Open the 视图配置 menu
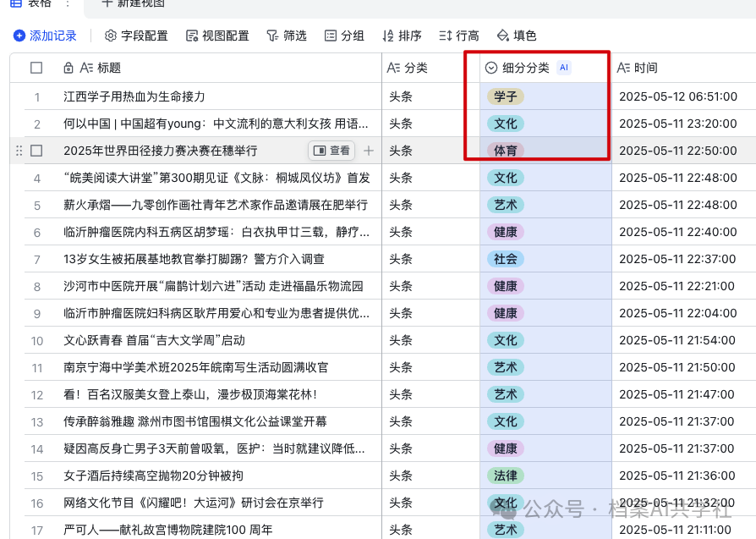756x539 pixels. 225,36
